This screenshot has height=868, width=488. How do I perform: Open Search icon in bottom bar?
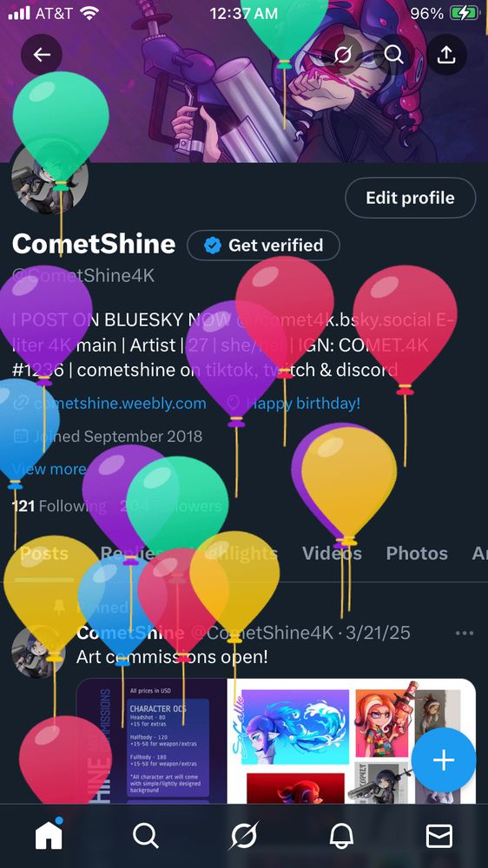146,836
